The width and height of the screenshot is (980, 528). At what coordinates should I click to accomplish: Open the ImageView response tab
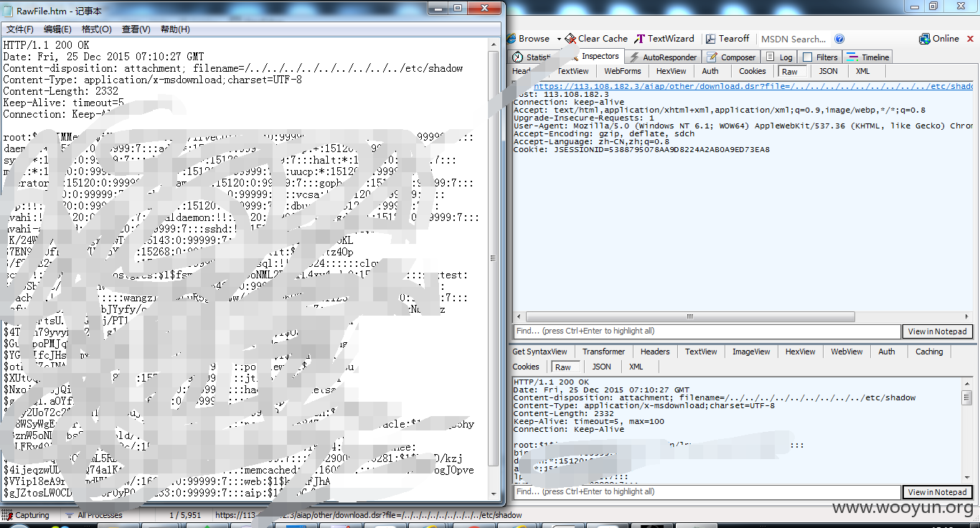[x=751, y=352]
